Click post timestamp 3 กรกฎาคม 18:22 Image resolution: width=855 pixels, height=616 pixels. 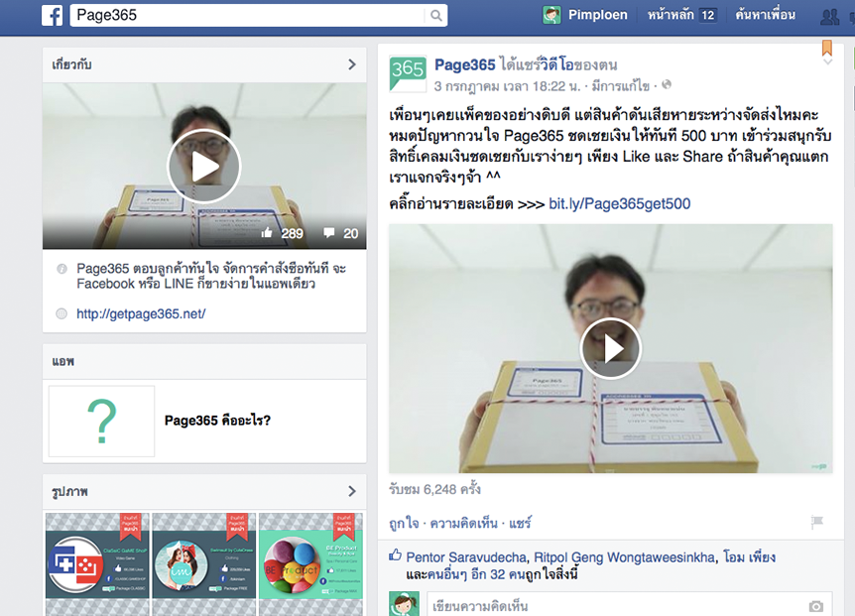pos(507,86)
